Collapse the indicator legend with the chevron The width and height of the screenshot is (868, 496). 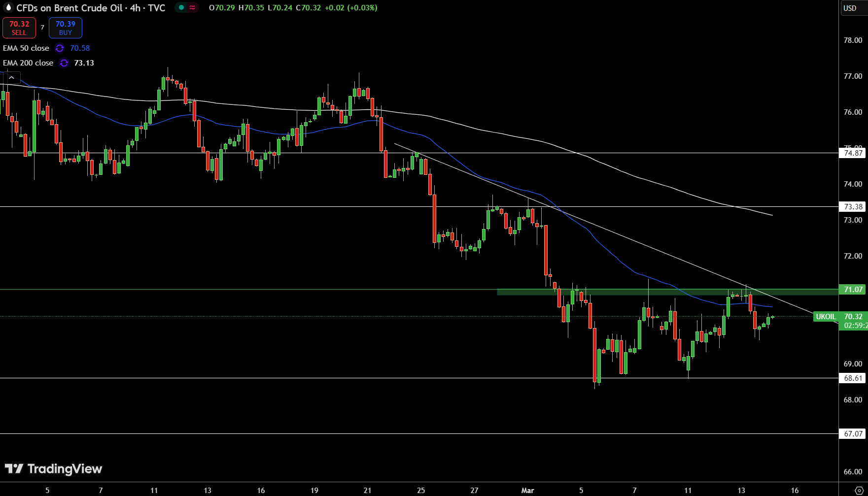(11, 77)
